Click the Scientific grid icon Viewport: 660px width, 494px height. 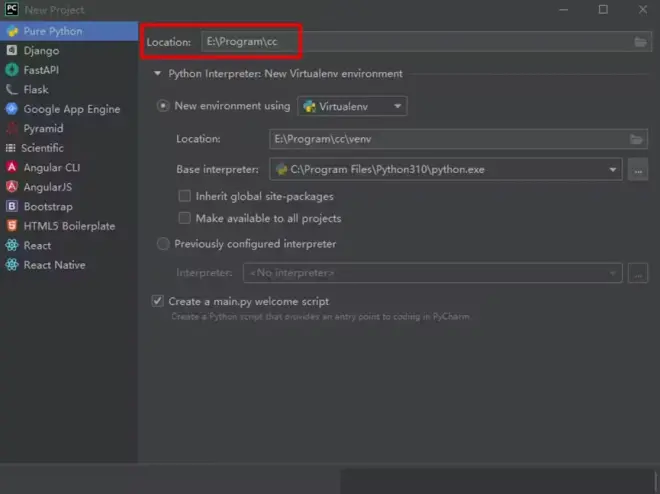pyautogui.click(x=11, y=148)
